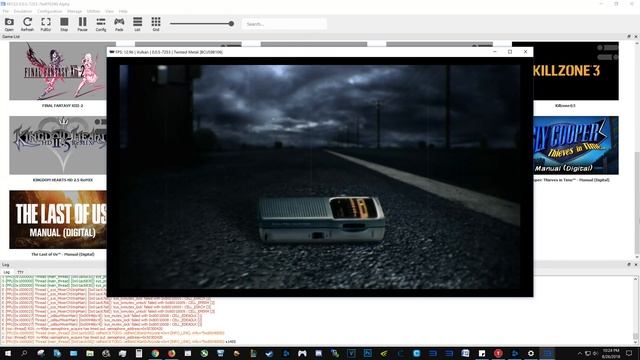Maximize the Twisted Metal game window
The height and width of the screenshot is (360, 640).
pos(510,52)
